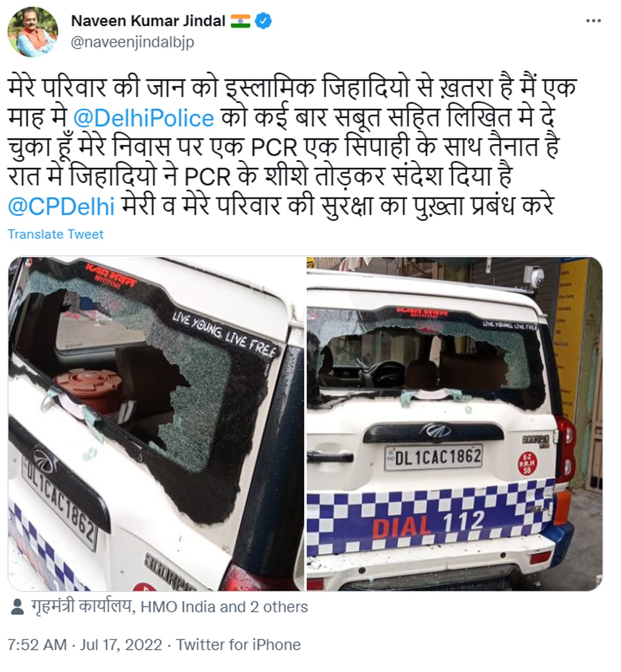
Task: Follow the @DelhiPolice mention
Action: coord(143,119)
